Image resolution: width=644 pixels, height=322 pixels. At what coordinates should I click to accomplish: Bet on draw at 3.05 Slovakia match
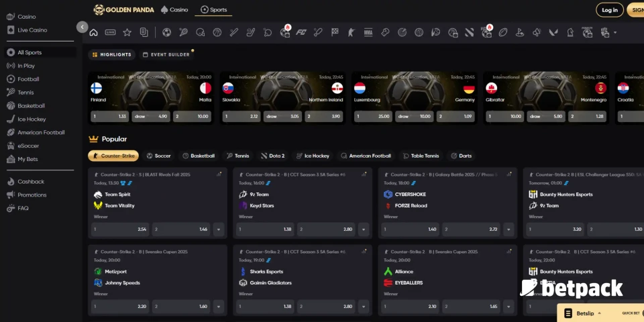282,116
